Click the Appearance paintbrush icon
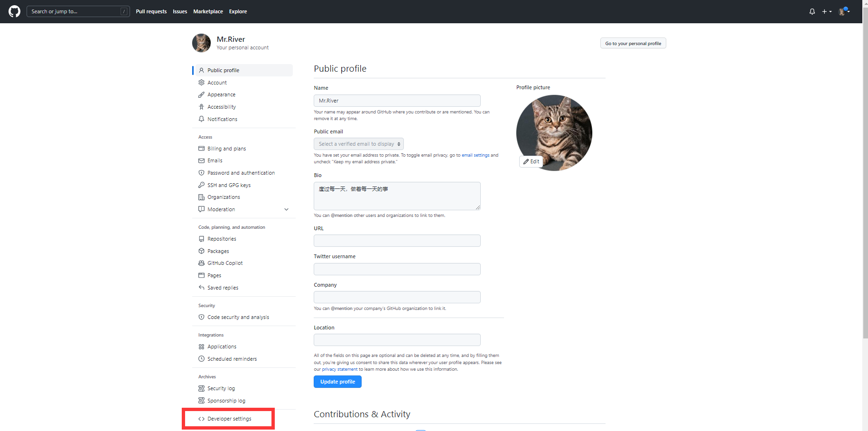 click(x=201, y=94)
